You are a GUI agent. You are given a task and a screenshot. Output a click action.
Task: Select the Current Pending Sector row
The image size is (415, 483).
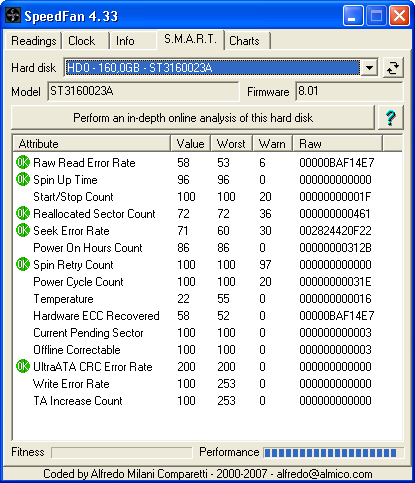click(207, 332)
